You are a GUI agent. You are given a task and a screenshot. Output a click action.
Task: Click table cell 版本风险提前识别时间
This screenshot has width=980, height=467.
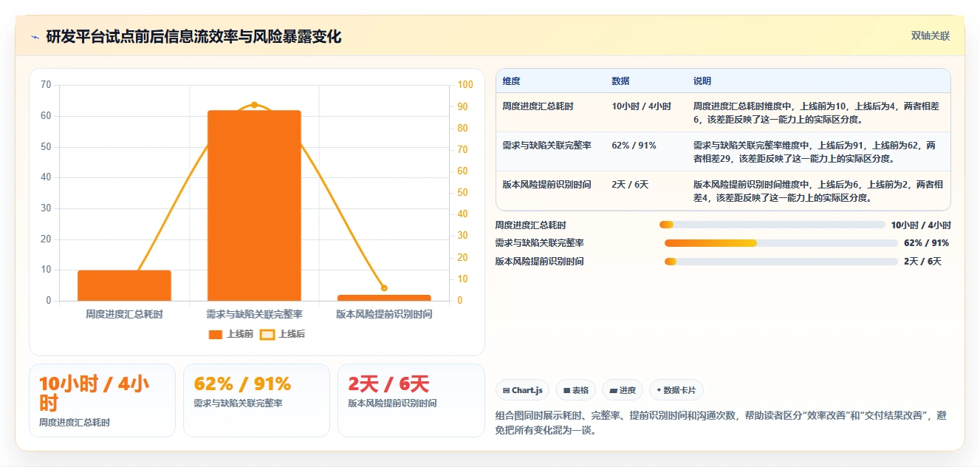(546, 185)
